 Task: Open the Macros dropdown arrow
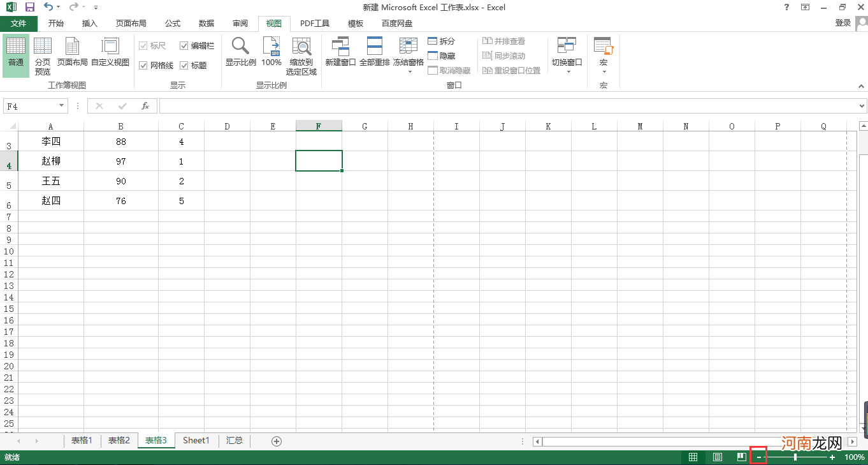click(x=604, y=72)
